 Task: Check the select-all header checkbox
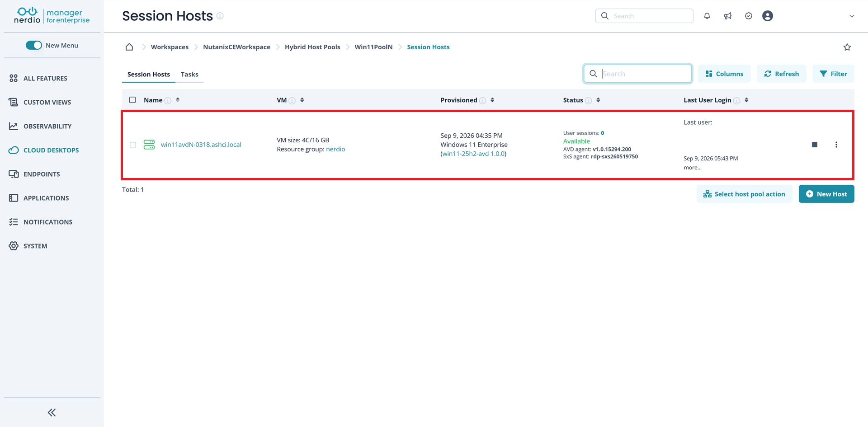point(132,100)
